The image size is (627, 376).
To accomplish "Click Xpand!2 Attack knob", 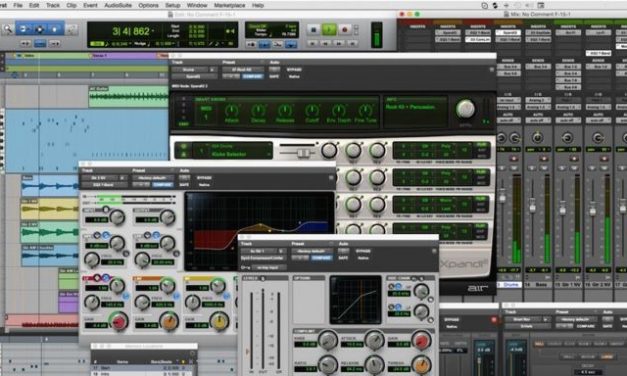I will (232, 110).
